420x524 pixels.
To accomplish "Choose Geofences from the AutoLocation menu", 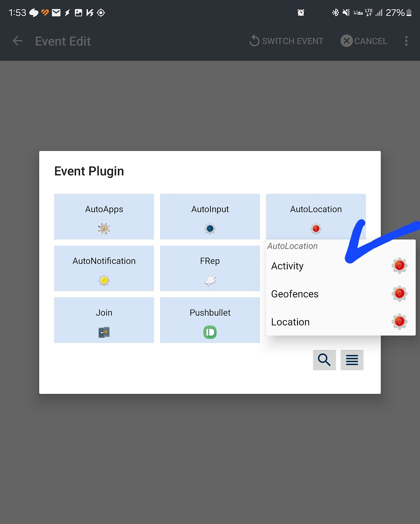I will coord(341,294).
